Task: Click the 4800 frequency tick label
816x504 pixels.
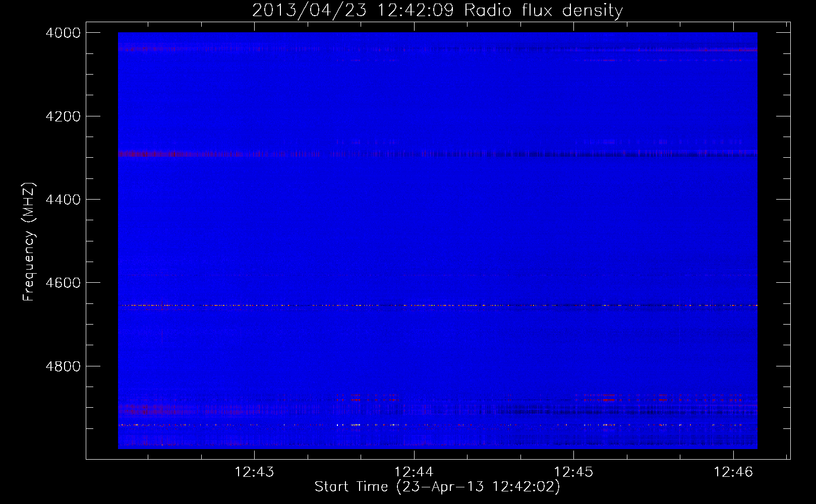Action: [63, 366]
